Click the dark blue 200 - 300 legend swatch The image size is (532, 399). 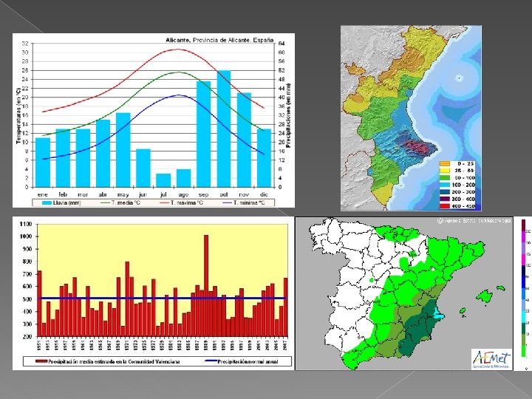tap(445, 192)
